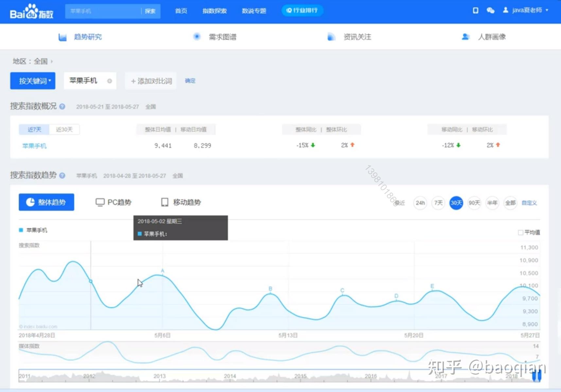Click marker B on the trend chart
561x392 pixels.
click(x=270, y=289)
